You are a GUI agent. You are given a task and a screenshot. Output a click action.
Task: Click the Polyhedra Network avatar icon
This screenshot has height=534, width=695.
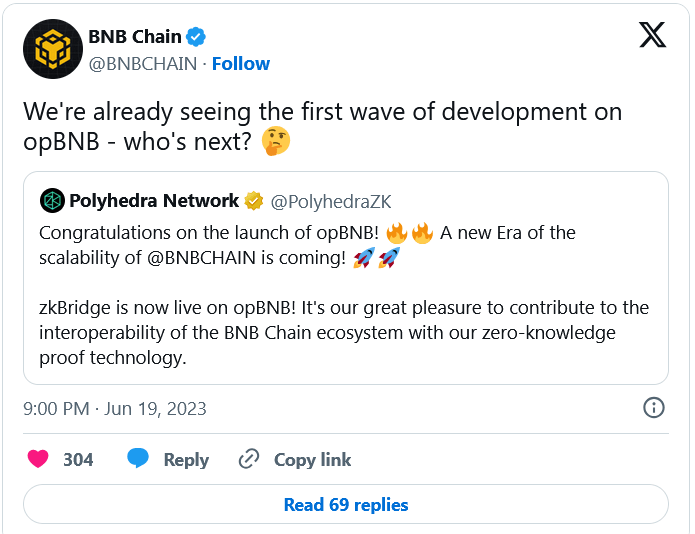pos(52,201)
